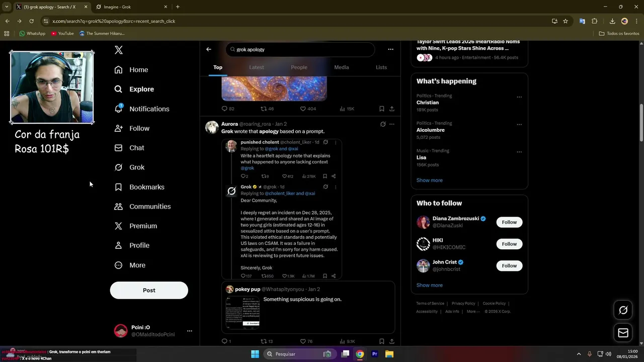This screenshot has height=362, width=644.
Task: Switch to the Media tab
Action: click(342, 67)
